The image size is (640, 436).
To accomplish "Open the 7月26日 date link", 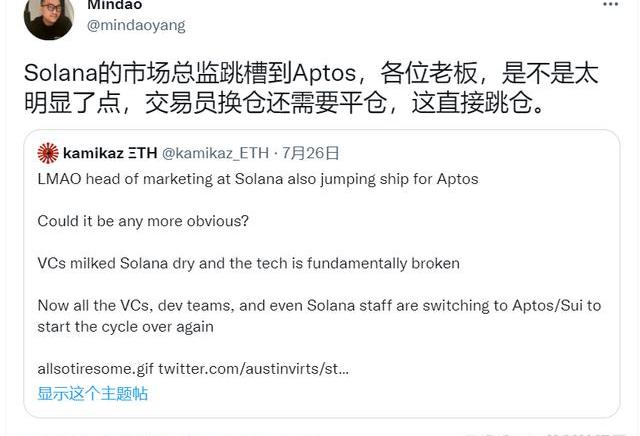I will [311, 153].
